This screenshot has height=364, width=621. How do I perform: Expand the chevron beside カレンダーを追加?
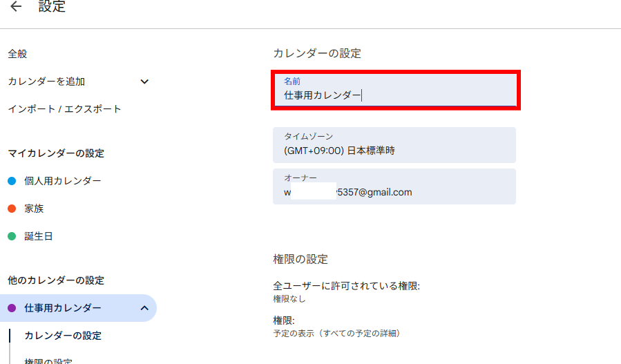(x=144, y=82)
